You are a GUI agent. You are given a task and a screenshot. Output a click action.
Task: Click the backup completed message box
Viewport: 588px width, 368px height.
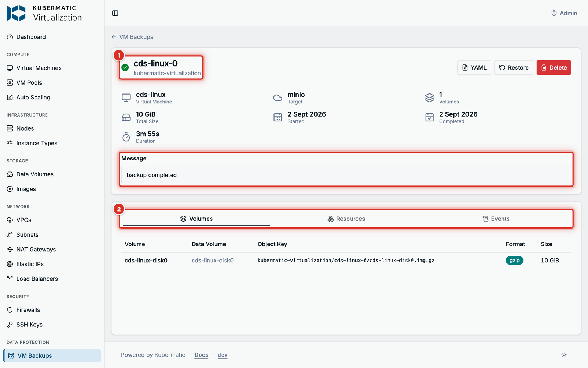click(x=346, y=175)
